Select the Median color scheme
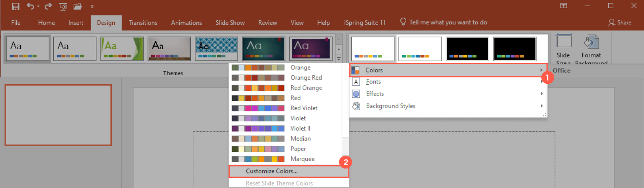Screen dimensions: 644x188 pos(286,139)
